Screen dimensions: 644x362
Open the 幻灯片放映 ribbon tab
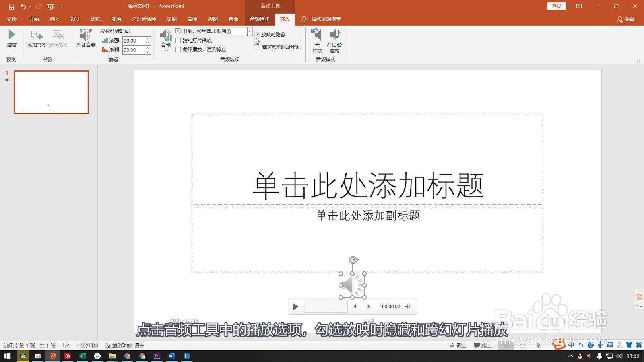point(143,19)
